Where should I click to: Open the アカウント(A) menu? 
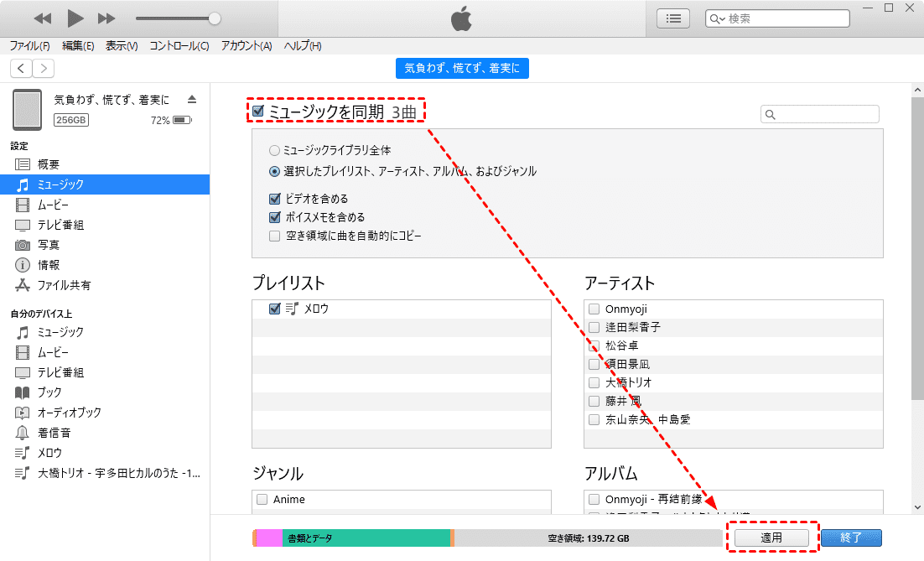click(247, 46)
